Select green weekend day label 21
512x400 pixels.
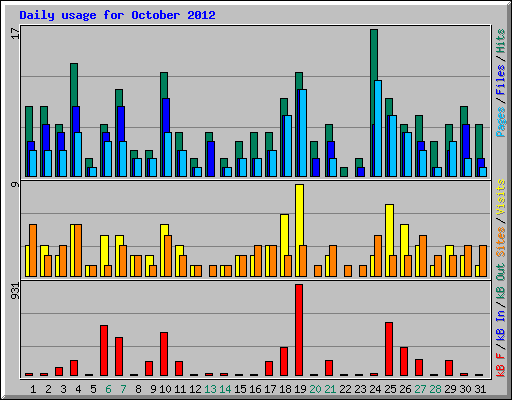tap(330, 389)
